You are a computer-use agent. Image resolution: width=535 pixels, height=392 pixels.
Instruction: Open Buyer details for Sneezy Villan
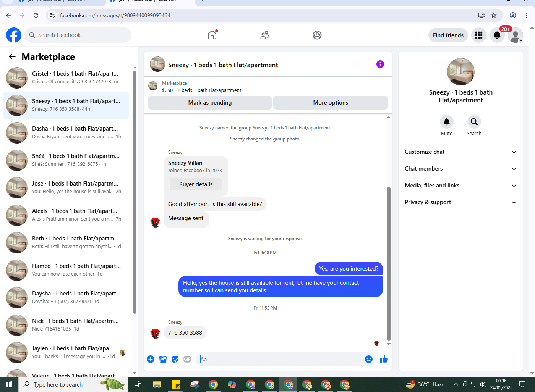(x=196, y=184)
